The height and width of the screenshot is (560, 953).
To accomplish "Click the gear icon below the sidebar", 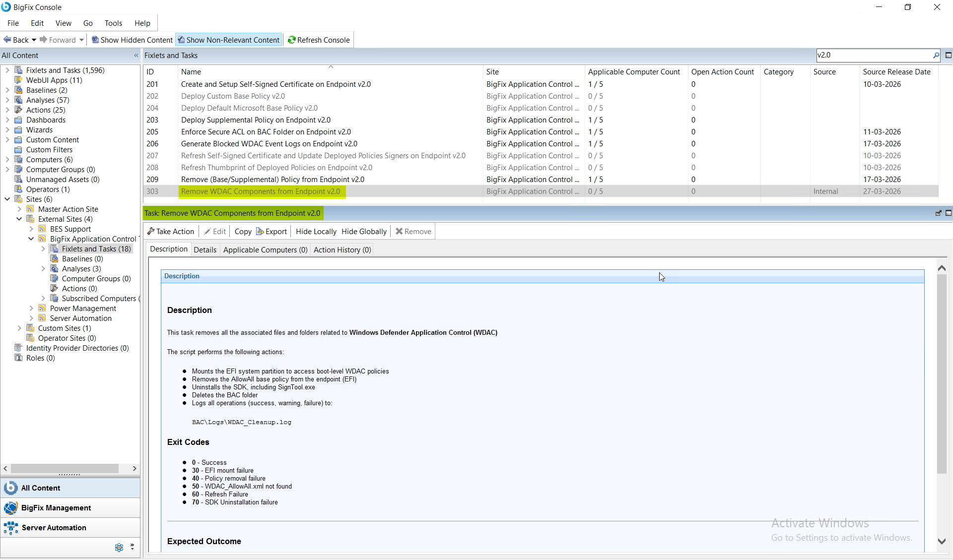I will (x=119, y=547).
